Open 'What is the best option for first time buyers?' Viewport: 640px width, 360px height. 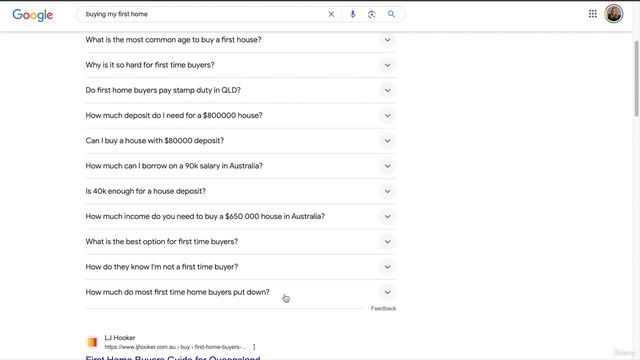pos(162,242)
